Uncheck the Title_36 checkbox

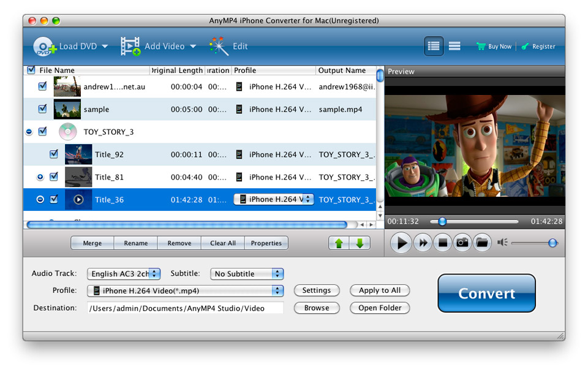coord(54,199)
